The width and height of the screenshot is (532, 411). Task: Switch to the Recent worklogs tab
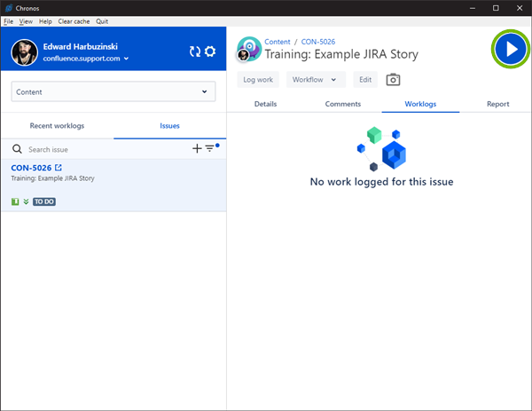click(57, 126)
